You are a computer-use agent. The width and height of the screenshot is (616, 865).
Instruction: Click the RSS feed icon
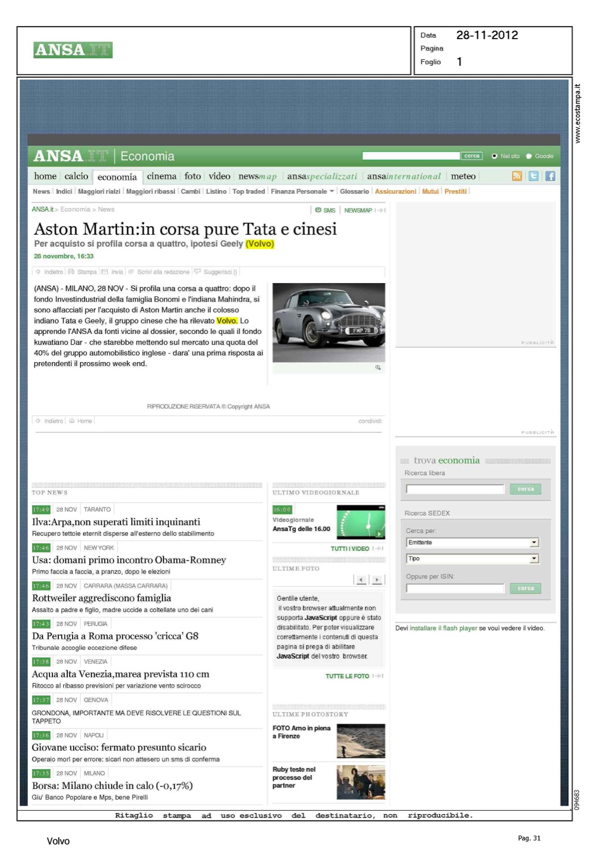click(x=517, y=176)
